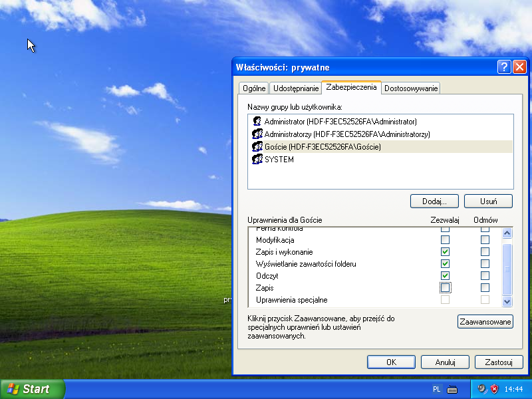Screen dimensions: 532x399
Task: Enable the Zezwalaj checkbox for Zapis
Action: [x=445, y=288]
